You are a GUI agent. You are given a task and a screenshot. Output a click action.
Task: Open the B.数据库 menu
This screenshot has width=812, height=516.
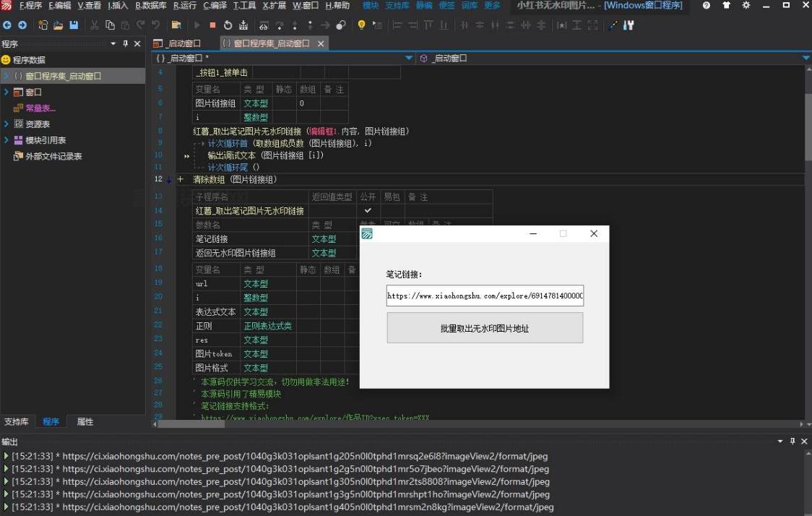click(x=151, y=5)
